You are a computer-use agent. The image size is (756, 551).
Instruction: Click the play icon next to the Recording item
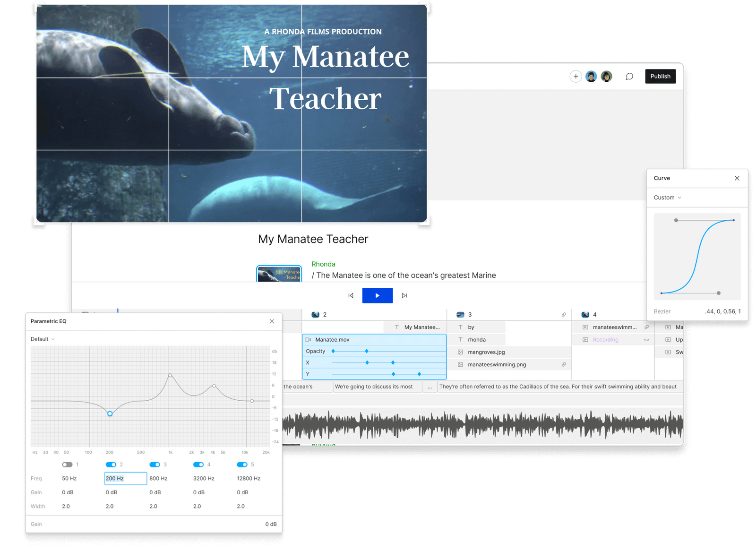[x=585, y=339]
